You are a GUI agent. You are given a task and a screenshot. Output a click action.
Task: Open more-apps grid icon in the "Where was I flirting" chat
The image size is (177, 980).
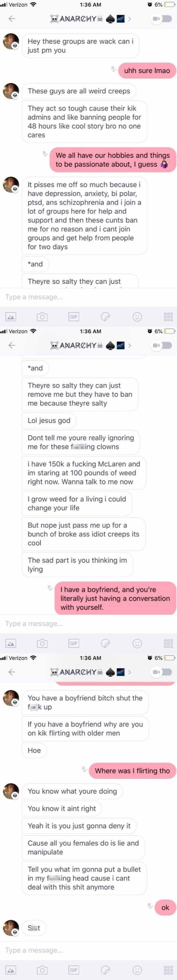coord(168,970)
